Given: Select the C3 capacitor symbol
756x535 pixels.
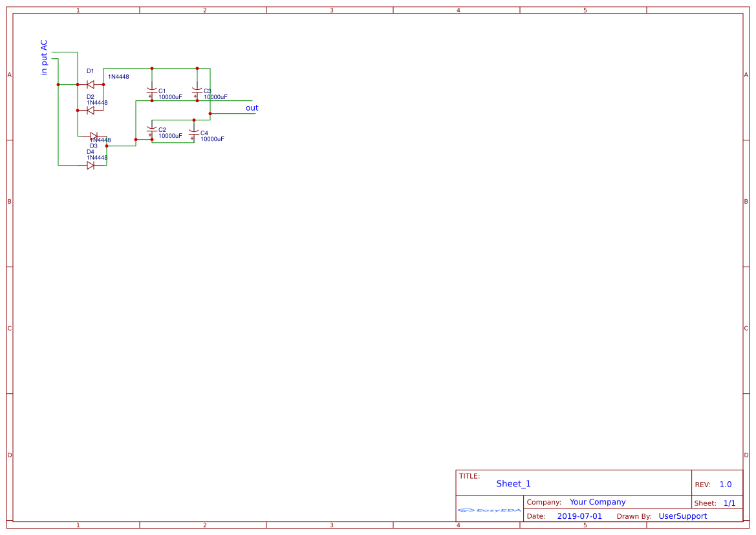Looking at the screenshot, I should tap(197, 91).
